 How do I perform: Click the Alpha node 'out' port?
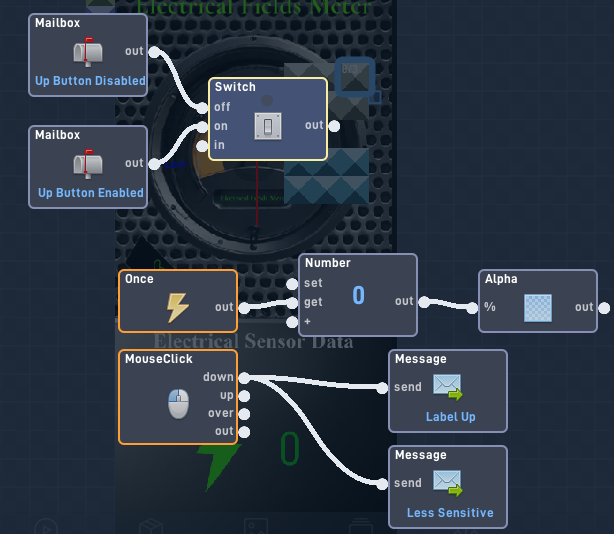pyautogui.click(x=604, y=308)
